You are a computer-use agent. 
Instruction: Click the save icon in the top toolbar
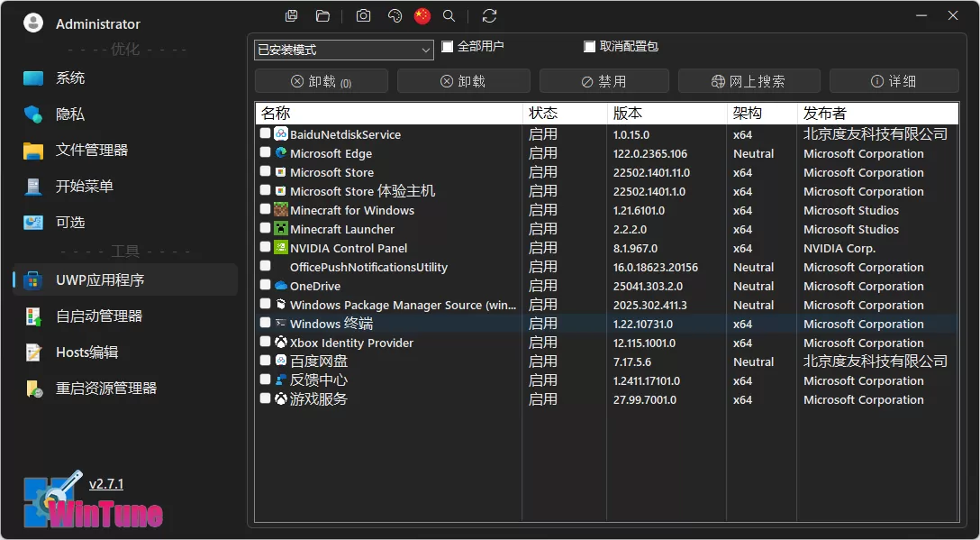click(x=290, y=15)
